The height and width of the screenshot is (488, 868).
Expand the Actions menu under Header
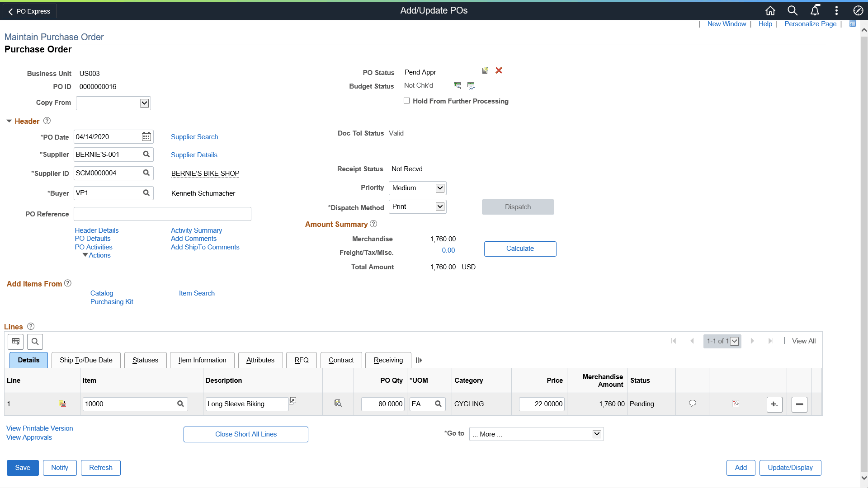[96, 255]
